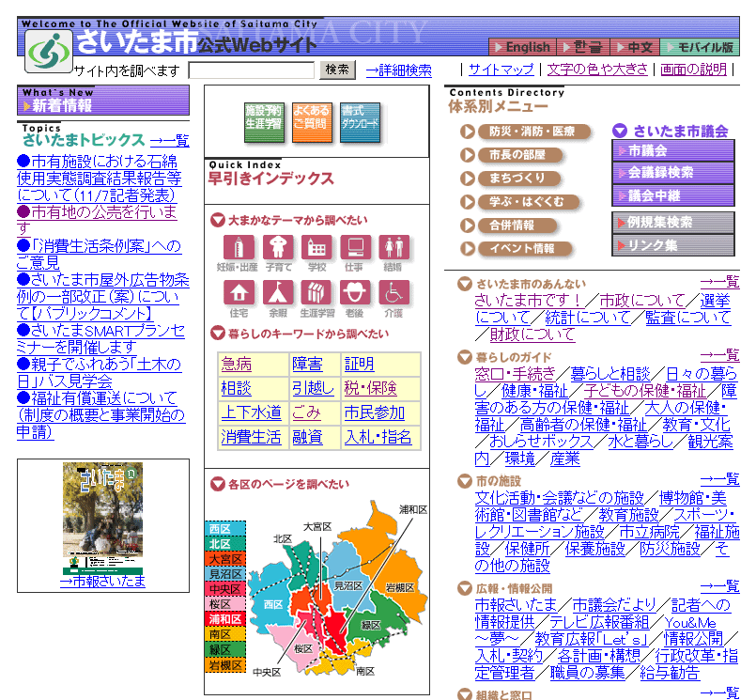Click the site search text field
The height and width of the screenshot is (700, 756).
pos(251,70)
